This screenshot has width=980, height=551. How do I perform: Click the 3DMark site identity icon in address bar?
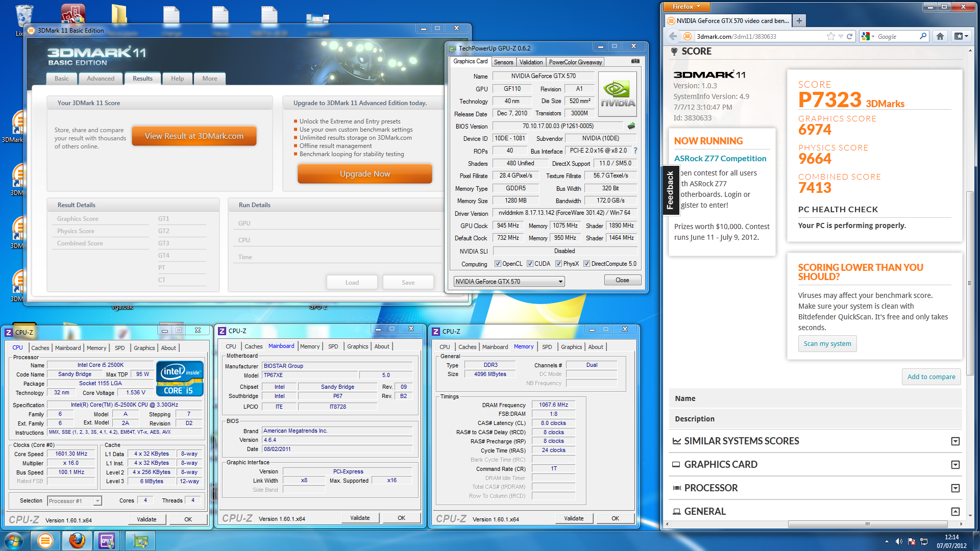(688, 36)
